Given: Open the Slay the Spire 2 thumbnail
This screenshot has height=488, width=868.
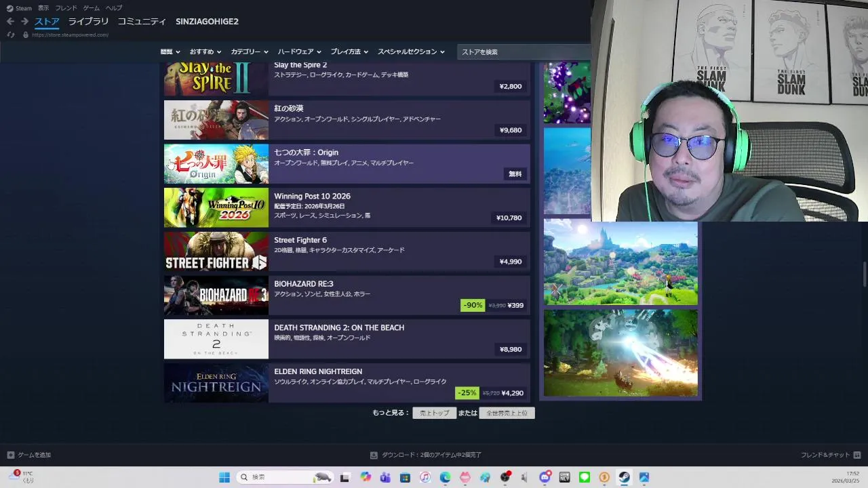Looking at the screenshot, I should tap(216, 78).
